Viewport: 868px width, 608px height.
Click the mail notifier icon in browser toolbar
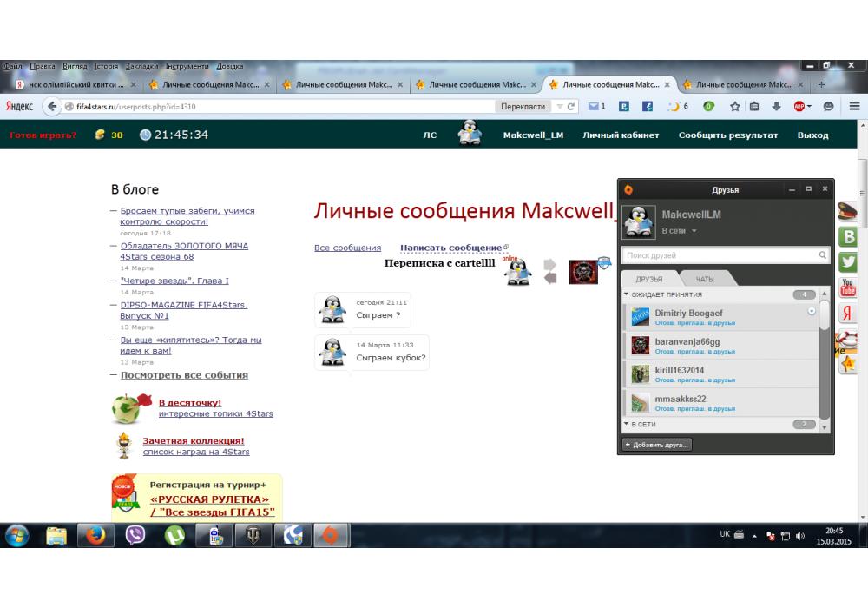pyautogui.click(x=593, y=106)
